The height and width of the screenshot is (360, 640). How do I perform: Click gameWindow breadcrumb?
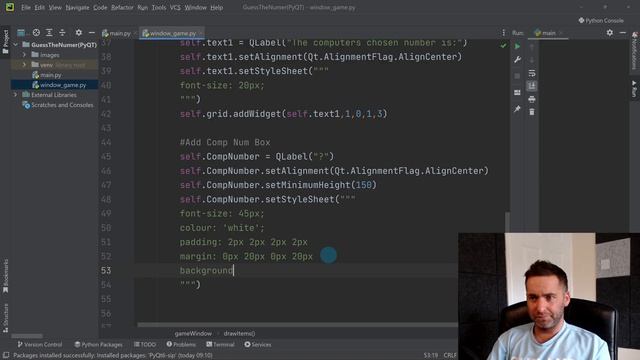click(x=193, y=333)
